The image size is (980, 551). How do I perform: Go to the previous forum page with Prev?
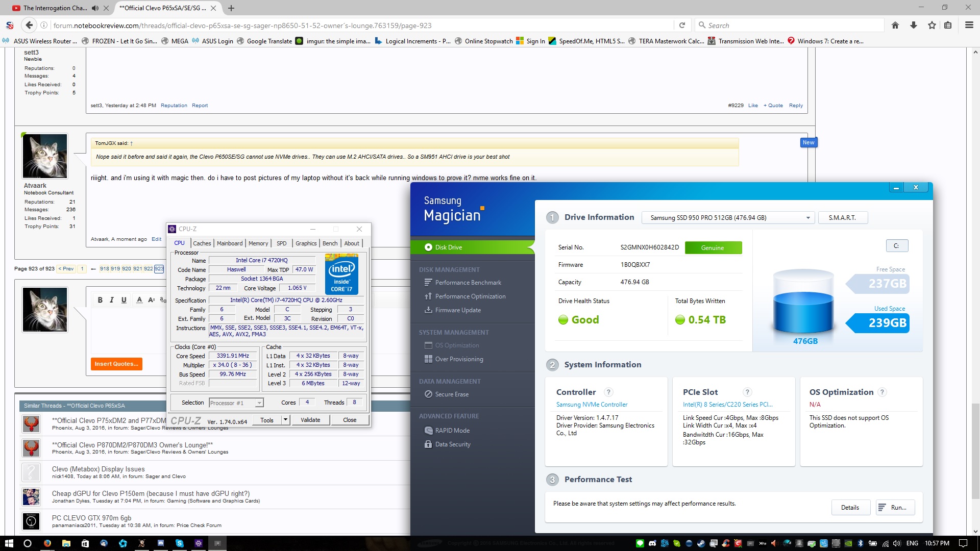tap(66, 268)
